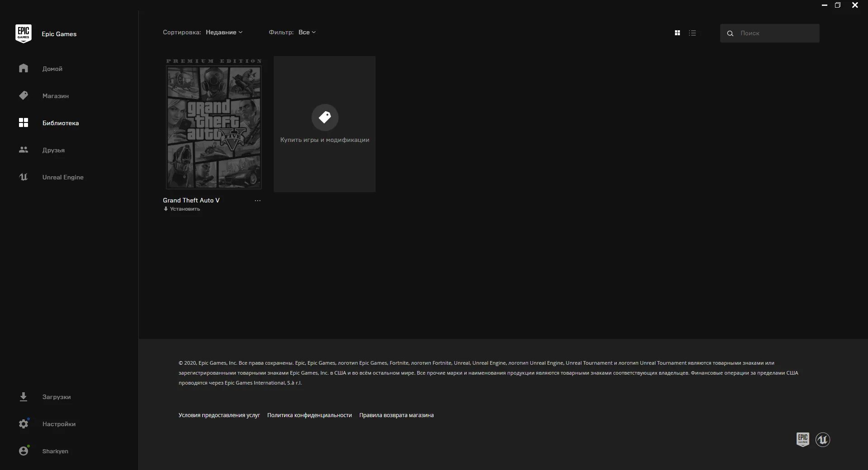Open Правила возврата магазина link
The image size is (868, 470).
(x=396, y=415)
